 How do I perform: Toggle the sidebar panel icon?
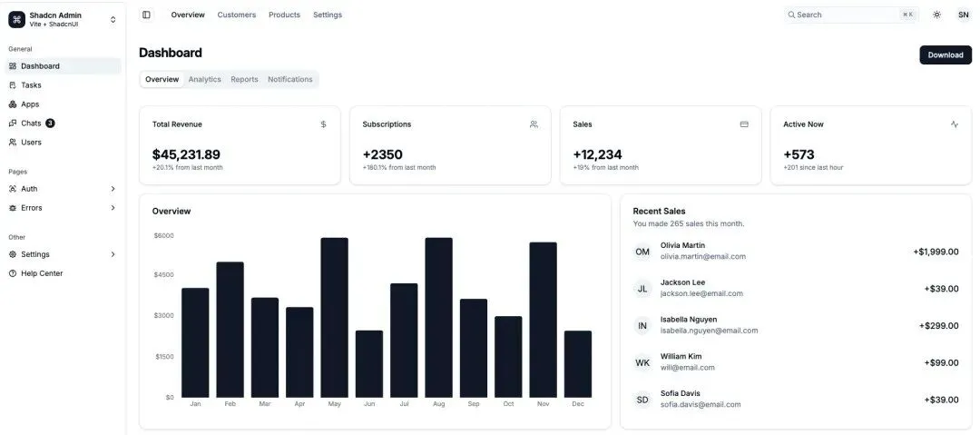(x=146, y=15)
